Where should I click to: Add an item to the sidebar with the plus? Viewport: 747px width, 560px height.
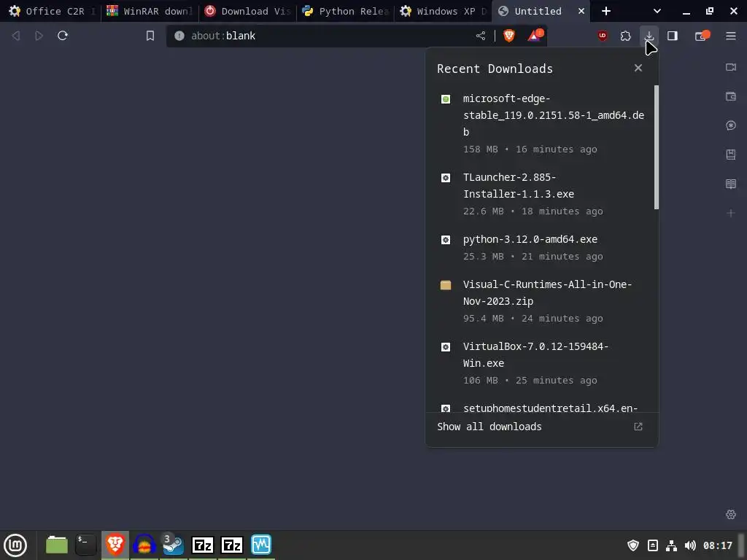(x=731, y=213)
